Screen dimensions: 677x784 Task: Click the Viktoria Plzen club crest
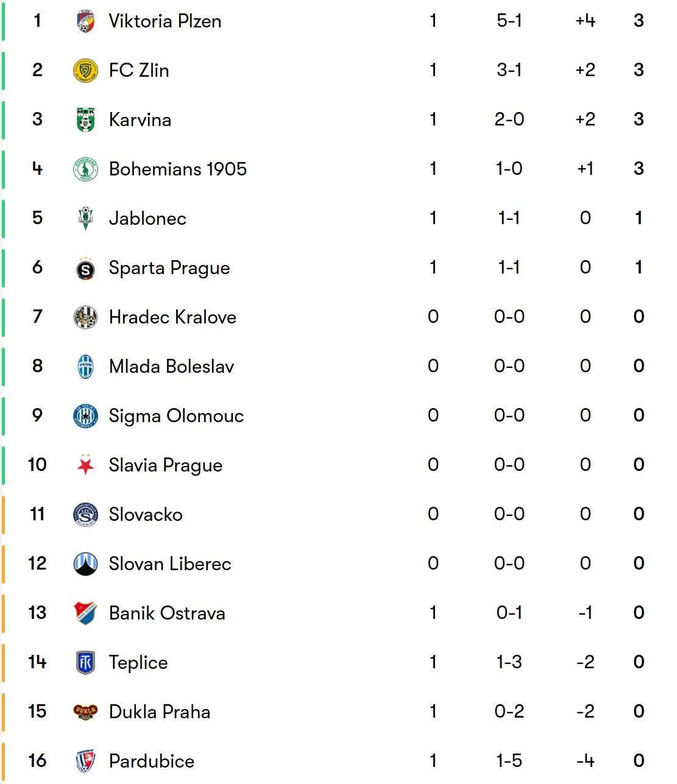pyautogui.click(x=85, y=21)
